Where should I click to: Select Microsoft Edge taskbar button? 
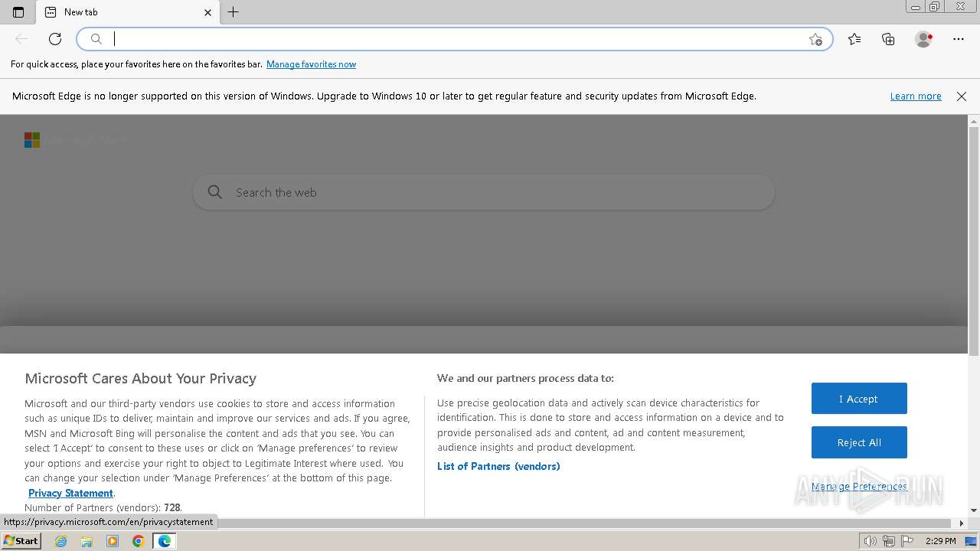point(165,541)
